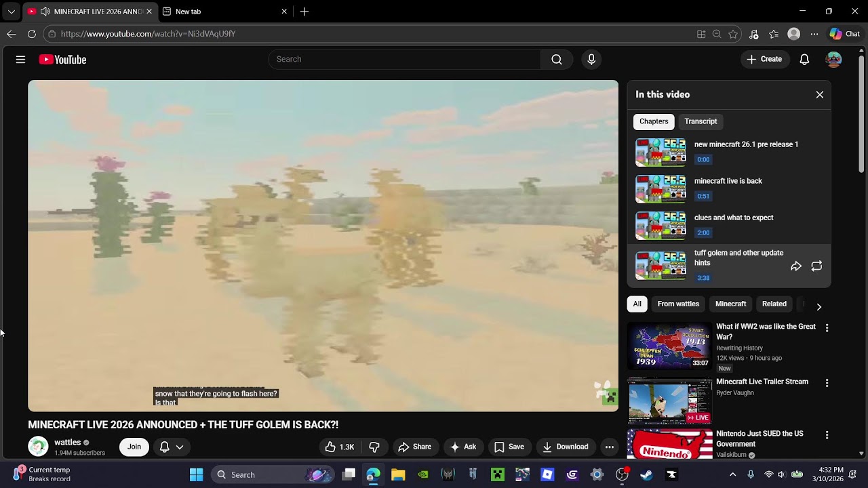Viewport: 868px width, 488px height.
Task: Click the search magnifier button
Action: 557,60
